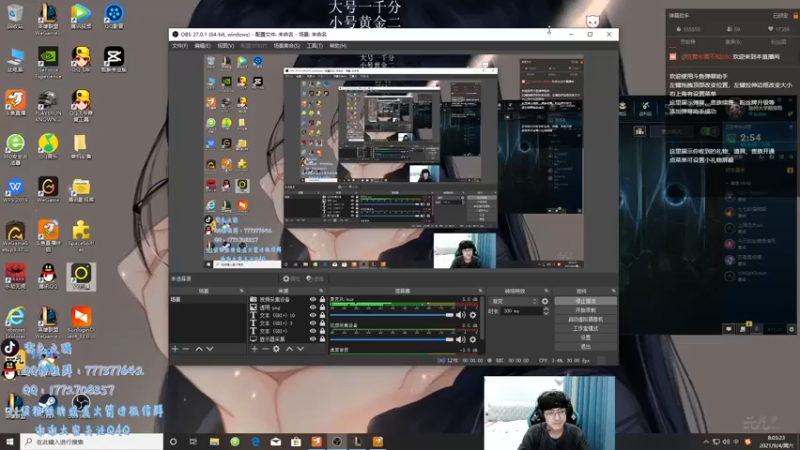Open scene transition properties gear
800x450 pixels.
545,301
